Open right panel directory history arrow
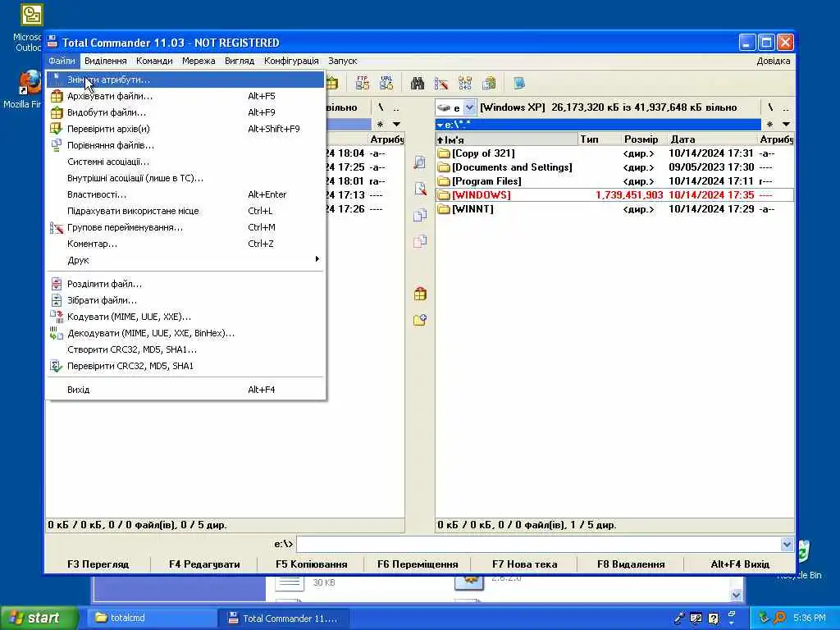This screenshot has width=840, height=630. (786, 125)
